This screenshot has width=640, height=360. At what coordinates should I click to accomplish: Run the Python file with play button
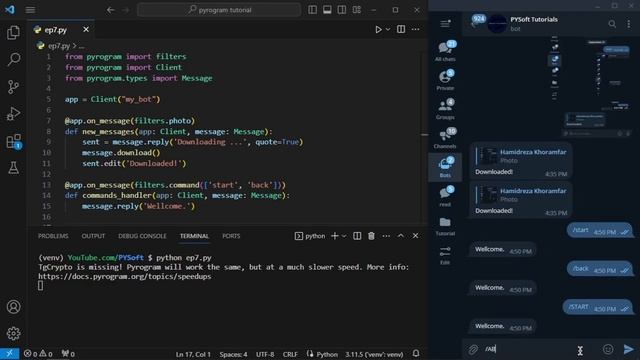pos(378,29)
